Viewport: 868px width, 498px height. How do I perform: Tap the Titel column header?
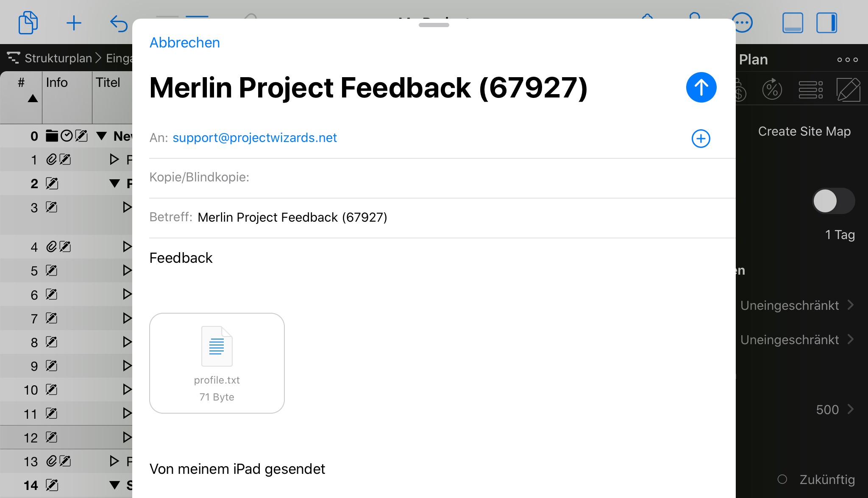pos(113,97)
